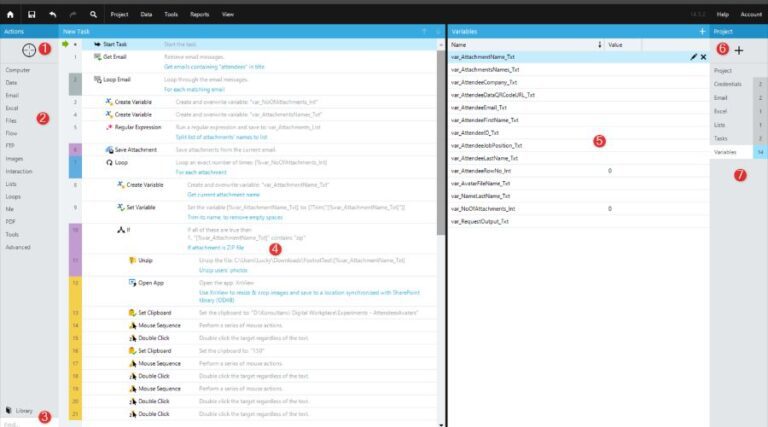Select Variables in the Project panel
The image size is (768, 427).
pos(725,152)
